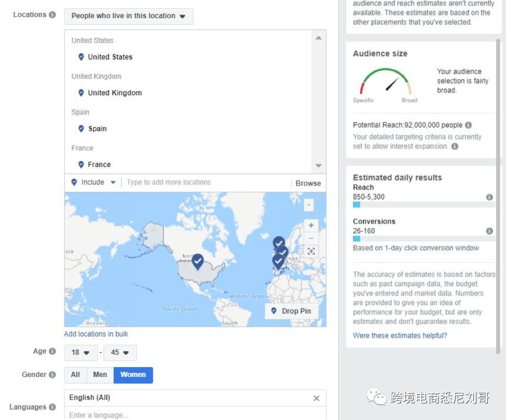Click the Enter a language input field
506x420 pixels.
156,414
